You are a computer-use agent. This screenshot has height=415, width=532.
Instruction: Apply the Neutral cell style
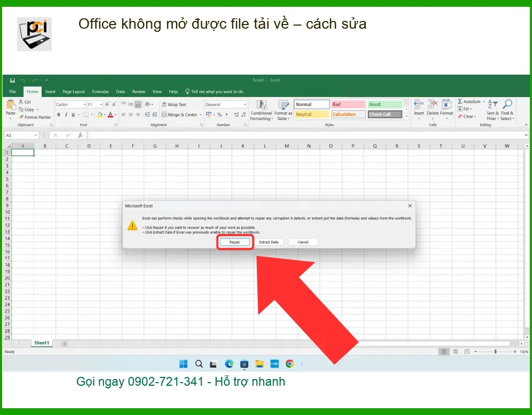(312, 114)
